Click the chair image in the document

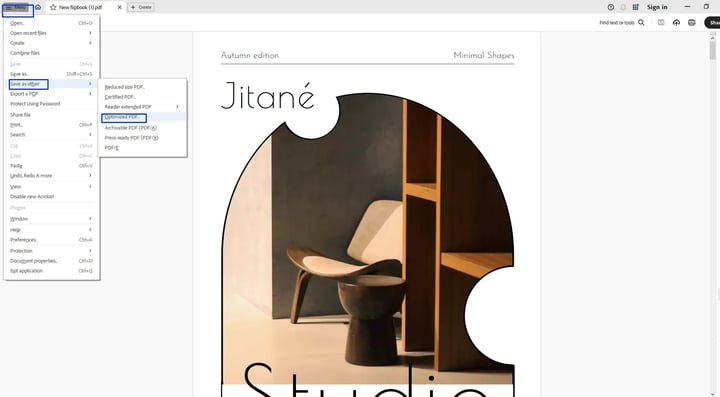(367, 239)
